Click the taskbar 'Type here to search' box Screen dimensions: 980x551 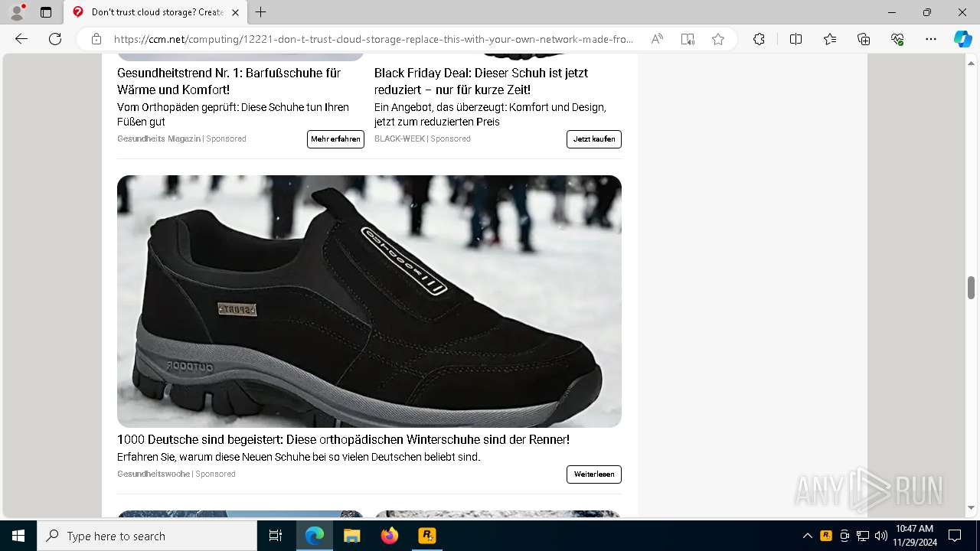(x=147, y=536)
